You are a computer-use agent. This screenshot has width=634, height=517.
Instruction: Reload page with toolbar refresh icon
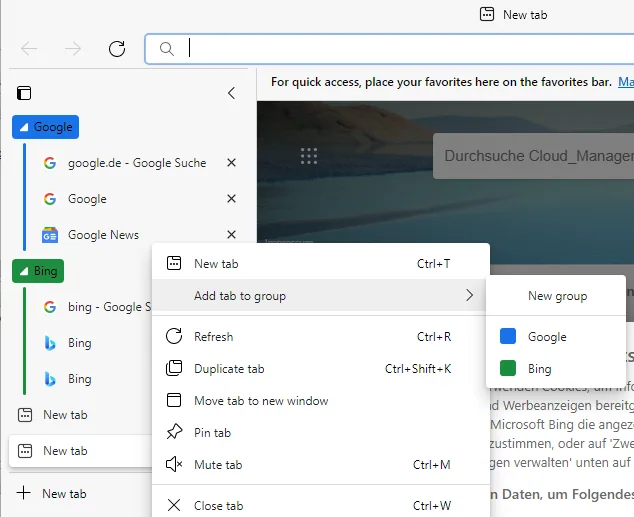117,49
